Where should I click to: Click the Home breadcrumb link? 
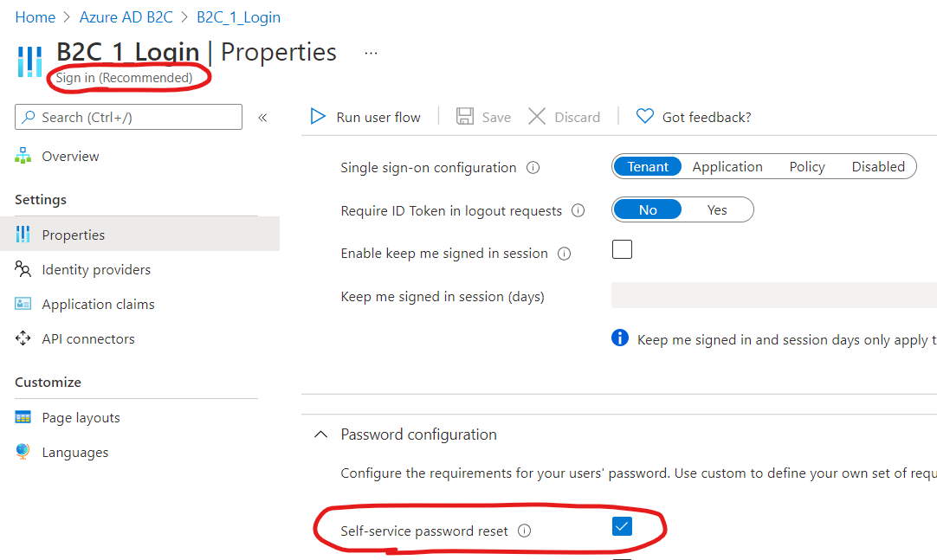(x=35, y=17)
